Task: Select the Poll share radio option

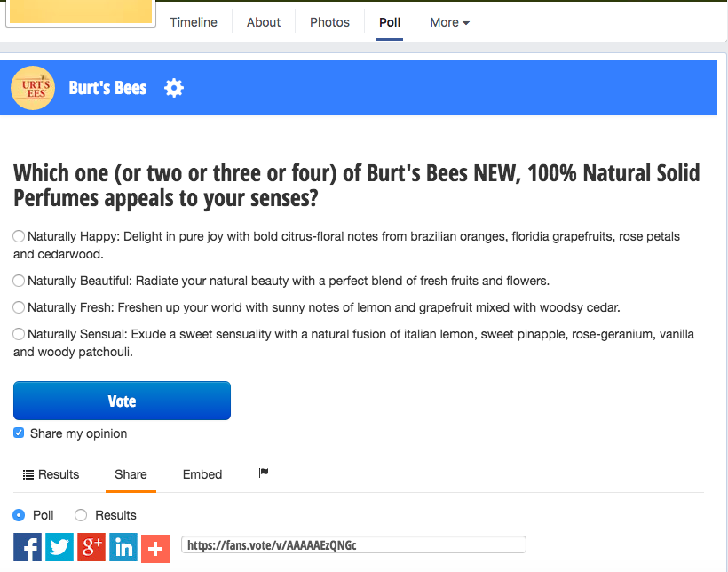Action: point(19,515)
